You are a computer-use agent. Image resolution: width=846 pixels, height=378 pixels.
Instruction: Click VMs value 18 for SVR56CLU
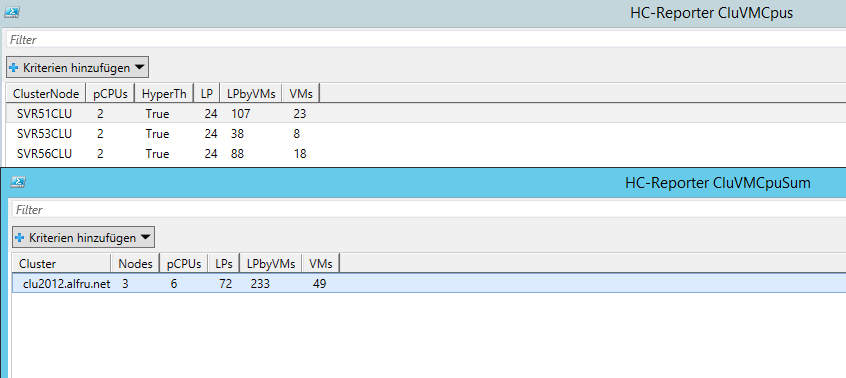(300, 154)
